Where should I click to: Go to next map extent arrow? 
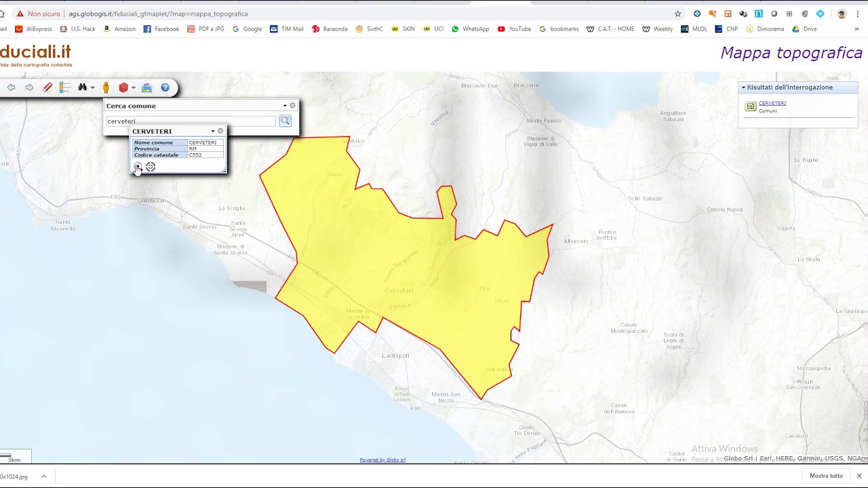pyautogui.click(x=29, y=87)
